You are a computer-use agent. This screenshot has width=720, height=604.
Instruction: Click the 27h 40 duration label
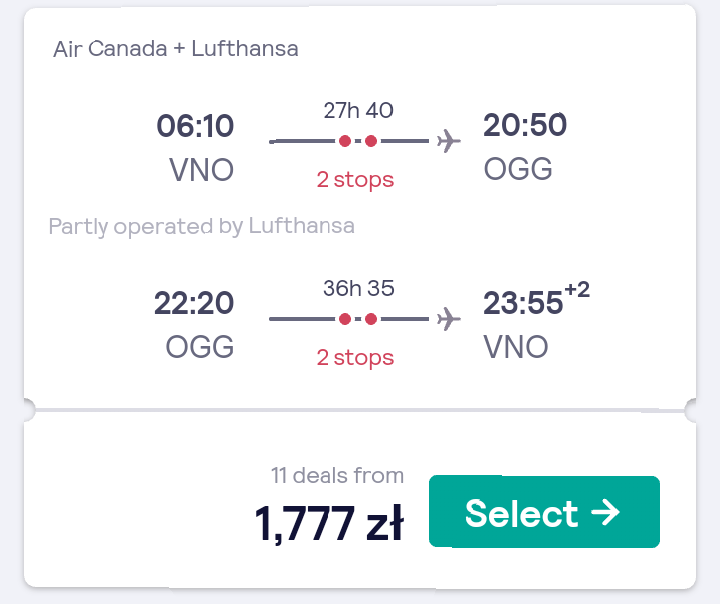[358, 110]
